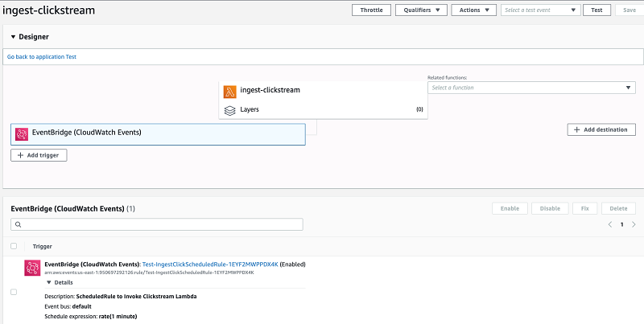Click the rule ARN text under the trigger

pyautogui.click(x=149, y=273)
